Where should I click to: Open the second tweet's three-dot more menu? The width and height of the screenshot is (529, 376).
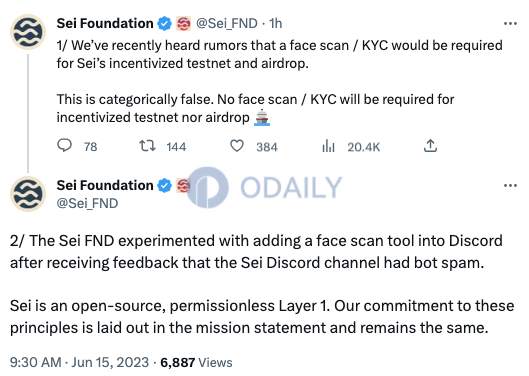coord(510,185)
